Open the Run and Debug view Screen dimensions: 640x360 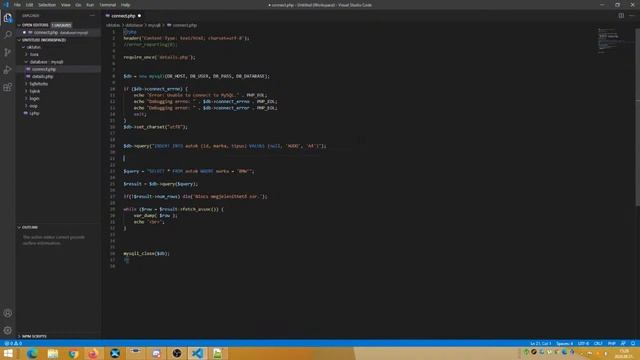pyautogui.click(x=7, y=70)
